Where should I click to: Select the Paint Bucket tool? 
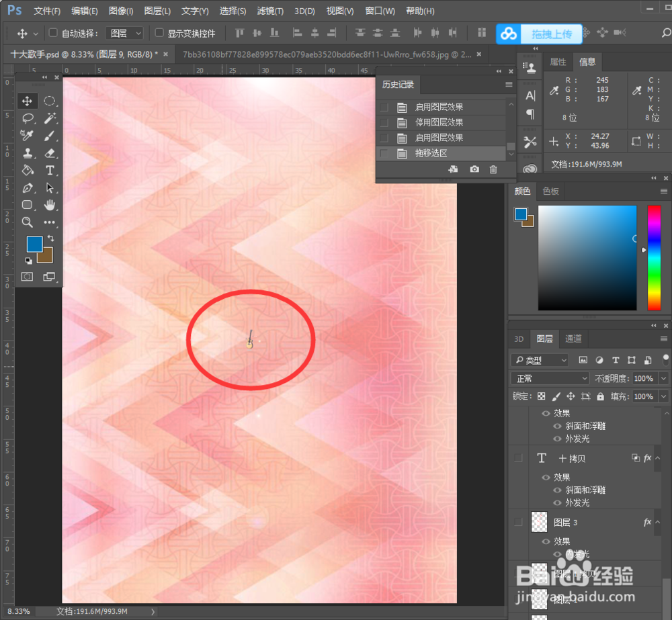tap(28, 170)
